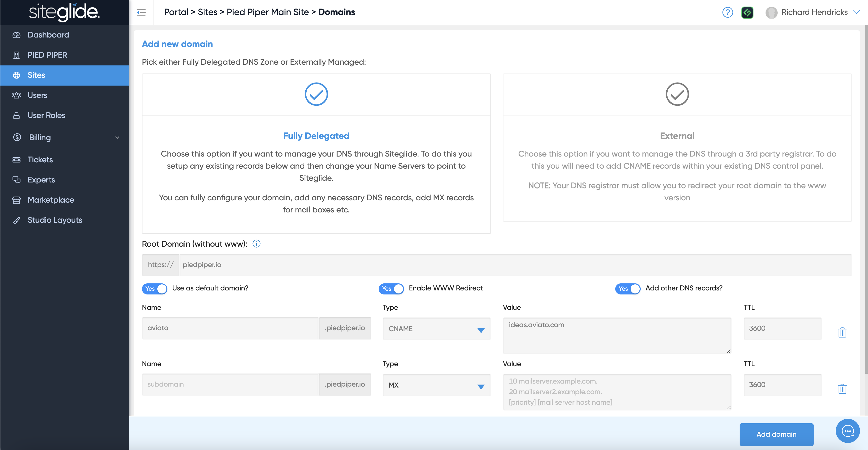Click the subdomain name input field
868x450 pixels.
[230, 384]
